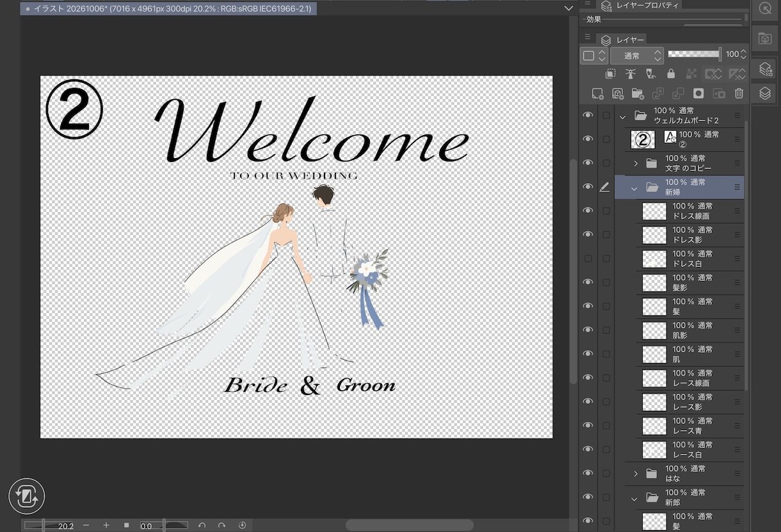The width and height of the screenshot is (781, 532).
Task: Select the イラスト 20261006 canvas tab
Action: pyautogui.click(x=169, y=9)
